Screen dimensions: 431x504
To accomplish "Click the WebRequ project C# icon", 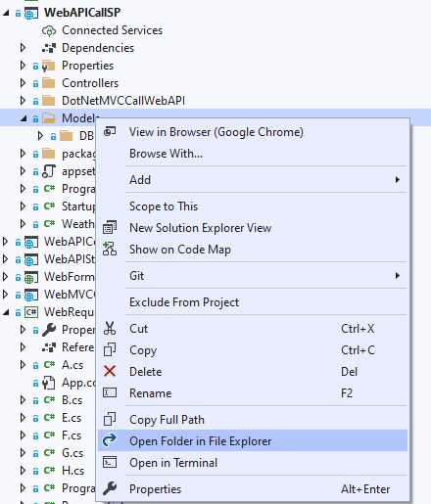I will point(31,312).
